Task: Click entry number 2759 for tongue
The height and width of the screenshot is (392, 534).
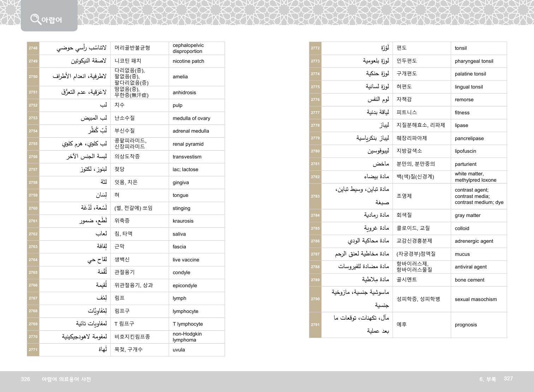Action: [33, 195]
